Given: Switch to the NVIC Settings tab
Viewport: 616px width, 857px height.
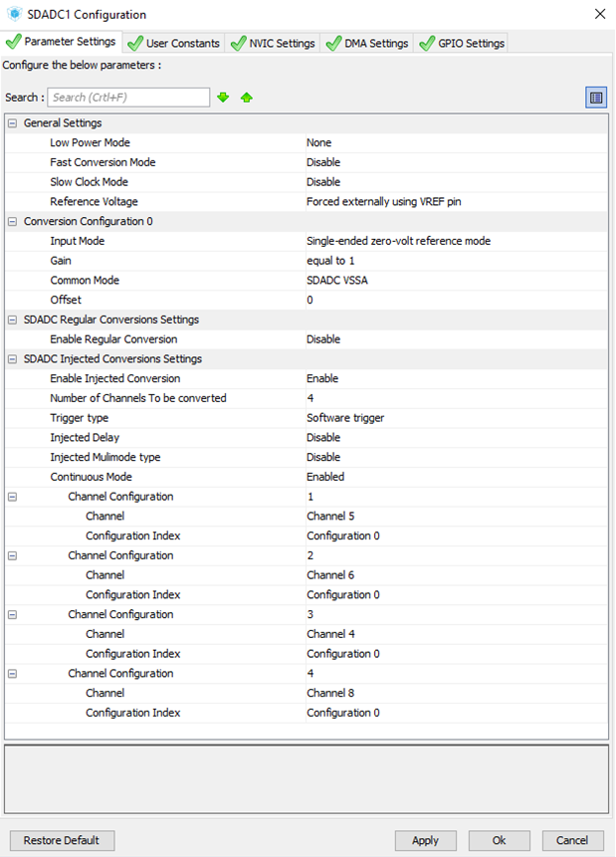Looking at the screenshot, I should pyautogui.click(x=273, y=43).
